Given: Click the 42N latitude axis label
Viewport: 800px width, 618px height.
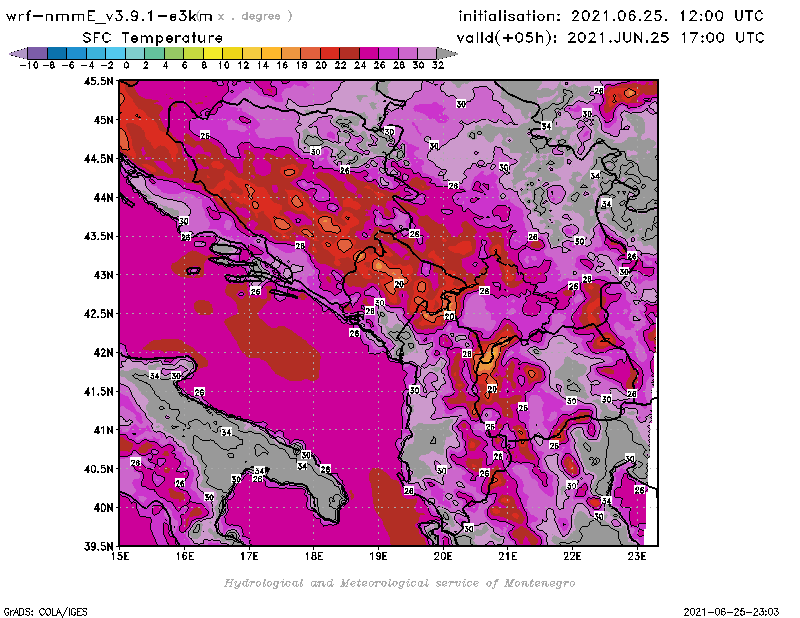Looking at the screenshot, I should click(101, 352).
